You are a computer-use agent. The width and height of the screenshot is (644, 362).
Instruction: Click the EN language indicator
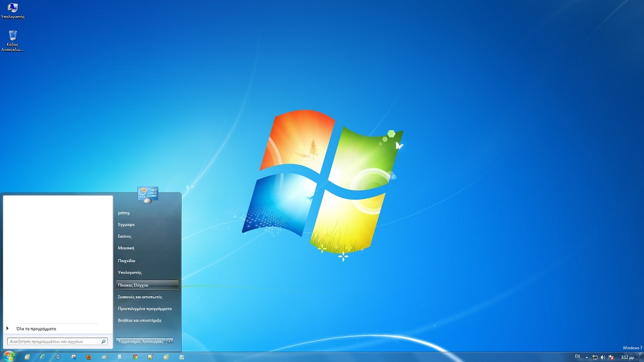tap(578, 357)
